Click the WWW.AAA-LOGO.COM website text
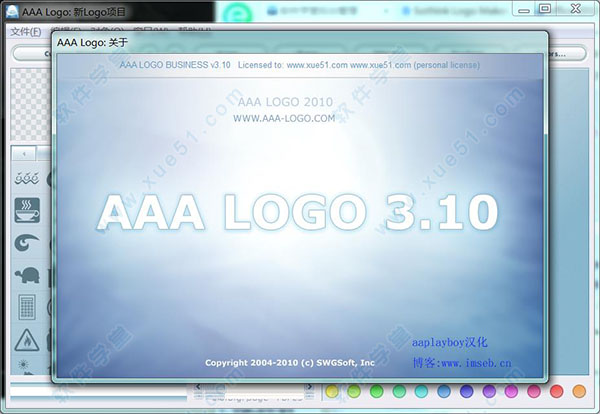Image resolution: width=600 pixels, height=414 pixels. pos(284,119)
